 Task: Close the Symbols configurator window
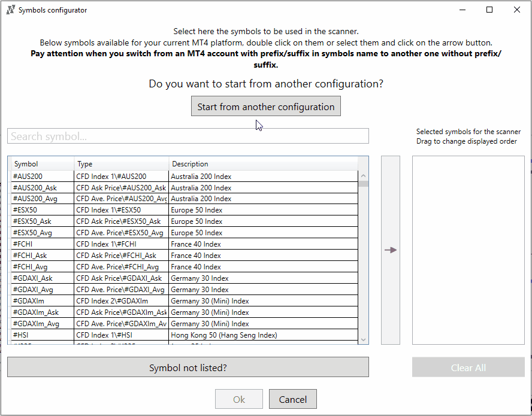coord(517,10)
